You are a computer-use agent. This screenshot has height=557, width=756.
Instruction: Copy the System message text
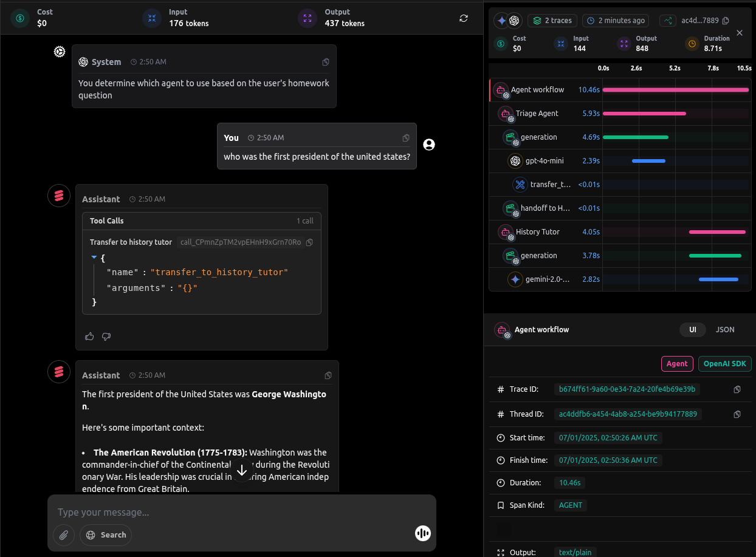coord(326,62)
